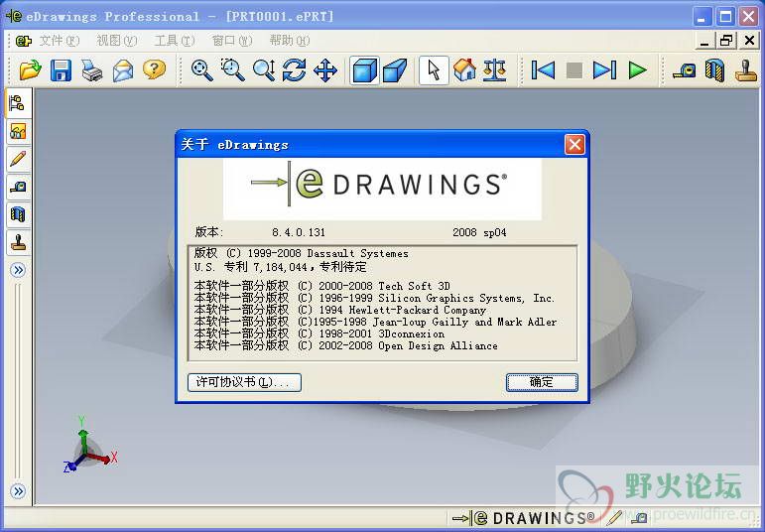Image resolution: width=765 pixels, height=532 pixels.
Task: Open the Markup pencil sidebar tab
Action: 18,159
